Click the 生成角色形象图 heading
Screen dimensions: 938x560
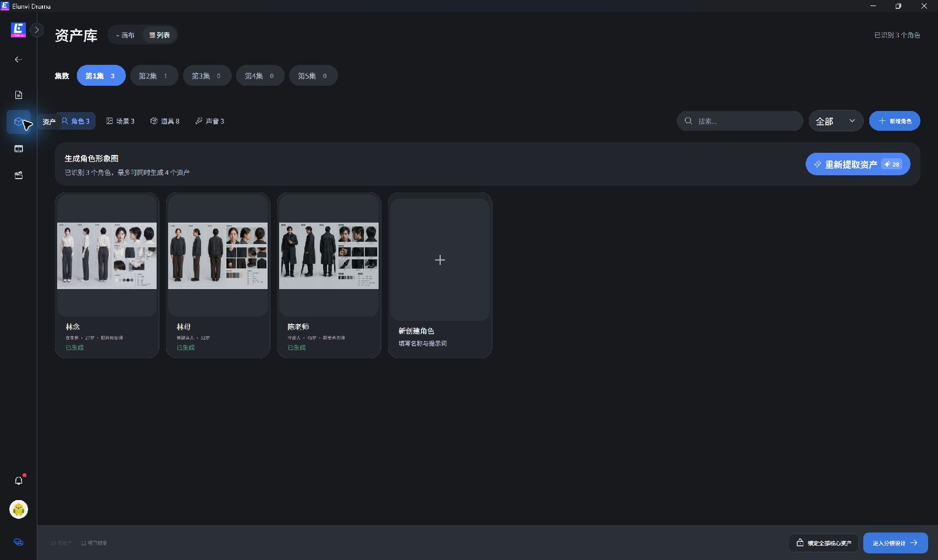(91, 158)
